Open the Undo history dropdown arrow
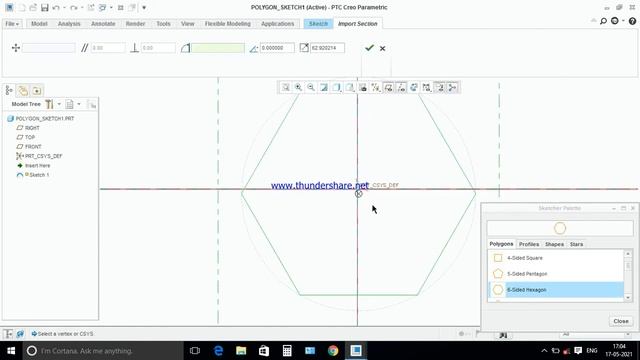This screenshot has width=640, height=360. tap(64, 7)
